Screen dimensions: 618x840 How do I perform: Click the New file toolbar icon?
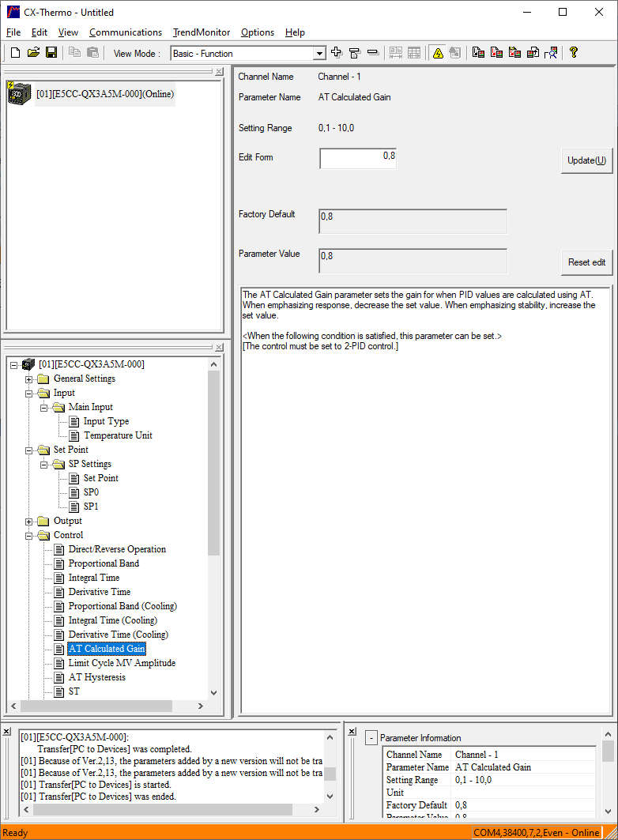16,52
